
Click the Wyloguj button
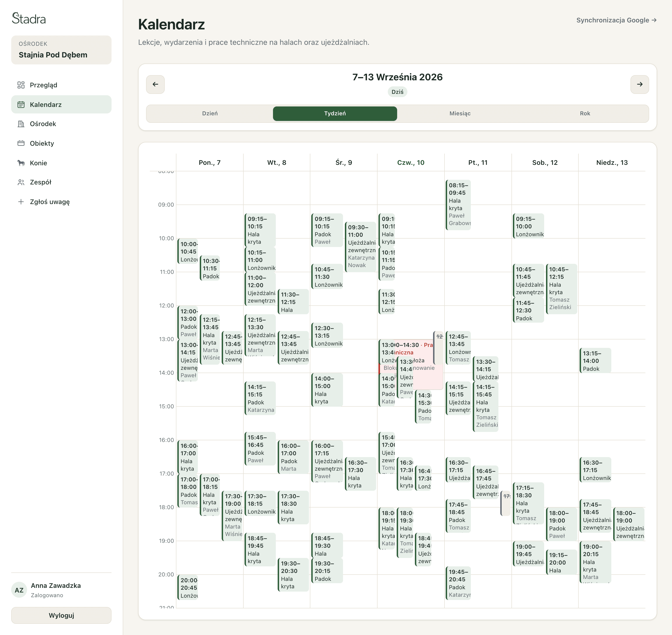61,615
